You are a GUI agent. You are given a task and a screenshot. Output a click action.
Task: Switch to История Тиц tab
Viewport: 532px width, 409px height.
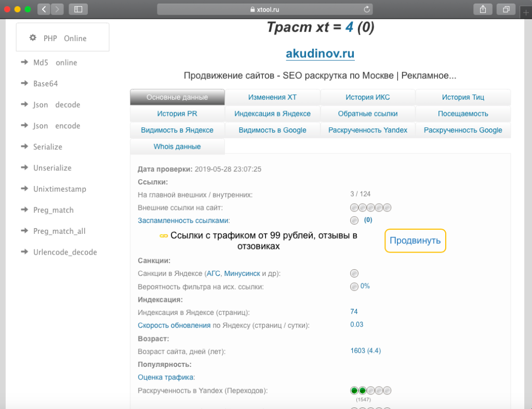tap(463, 97)
